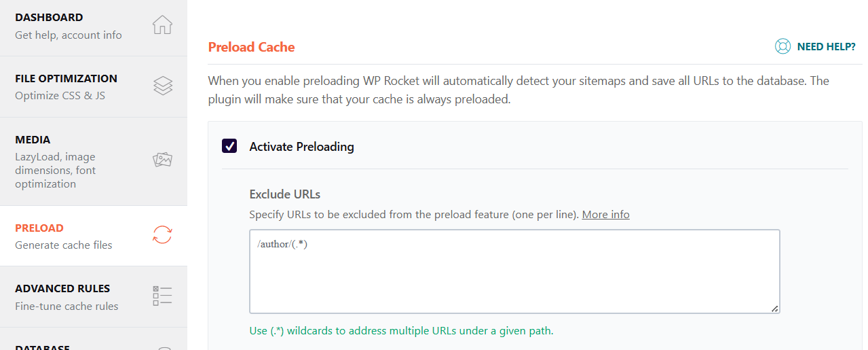Screen dimensions: 868x350
Task: Click the Dashboard home icon
Action: [x=162, y=25]
